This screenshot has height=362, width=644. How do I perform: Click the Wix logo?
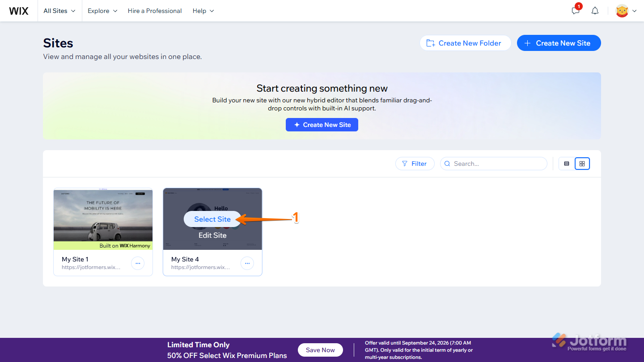[x=19, y=11]
